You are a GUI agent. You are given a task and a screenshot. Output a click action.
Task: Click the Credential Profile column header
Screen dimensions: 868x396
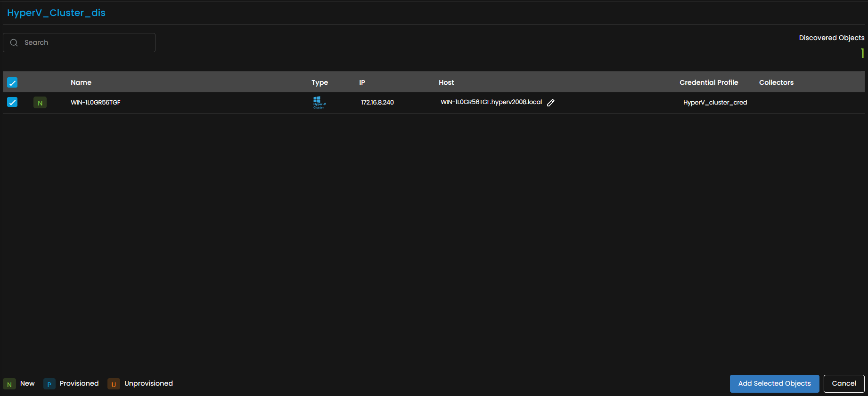click(708, 82)
